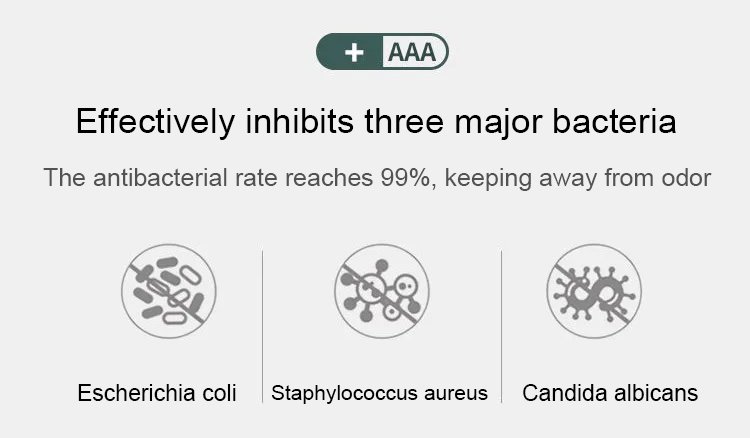The width and height of the screenshot is (750, 438).
Task: Click the headline 'Effectively inhibits three major bacteria'
Action: tap(376, 123)
